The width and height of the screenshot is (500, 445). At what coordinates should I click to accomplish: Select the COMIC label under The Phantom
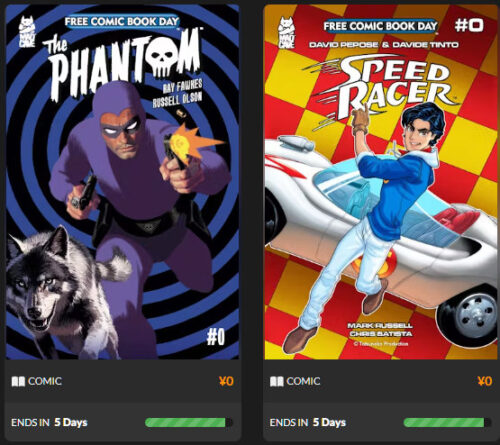(x=45, y=381)
